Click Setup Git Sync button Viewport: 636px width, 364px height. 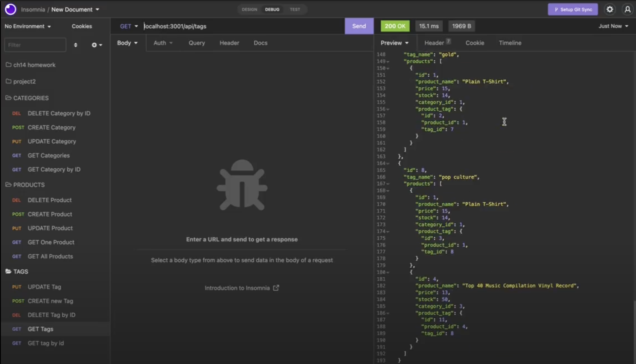coord(573,10)
